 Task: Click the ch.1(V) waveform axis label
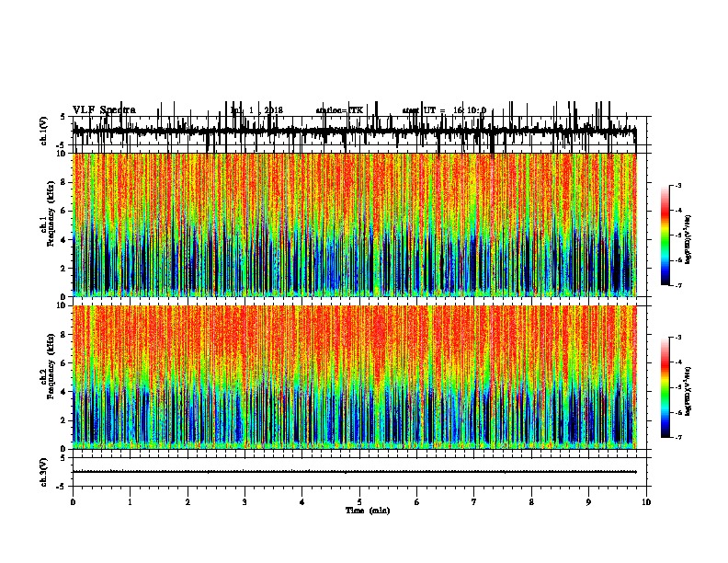(44, 131)
